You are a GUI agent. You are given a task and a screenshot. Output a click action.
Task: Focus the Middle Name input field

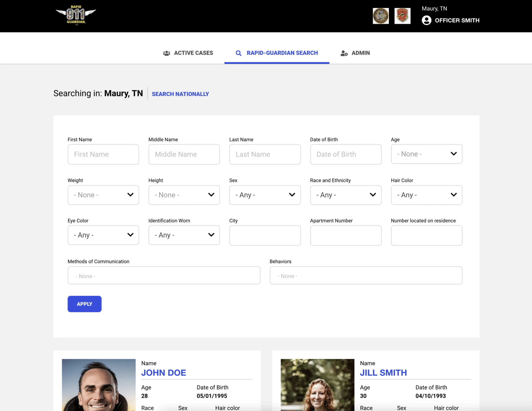click(184, 154)
